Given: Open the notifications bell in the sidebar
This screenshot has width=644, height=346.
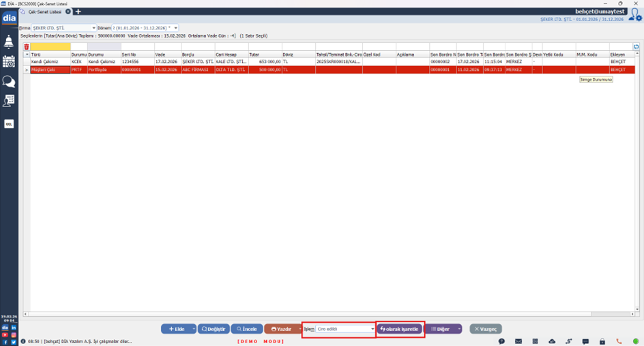Looking at the screenshot, I should [x=9, y=42].
